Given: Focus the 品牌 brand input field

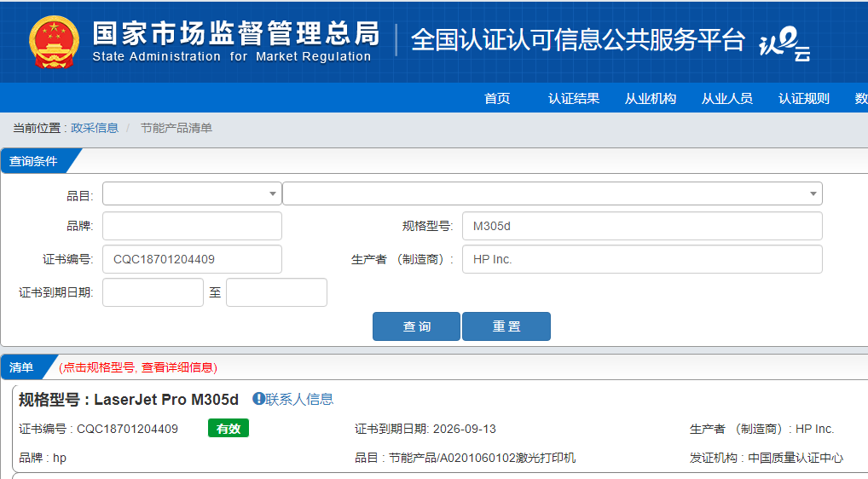Looking at the screenshot, I should click(192, 227).
